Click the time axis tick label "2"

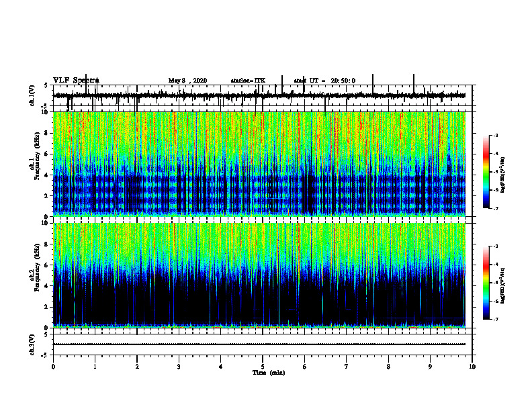click(137, 367)
